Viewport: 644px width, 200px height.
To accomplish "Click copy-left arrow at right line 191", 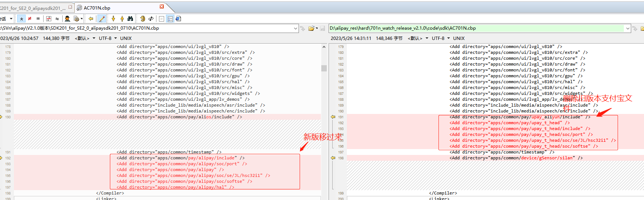I will click(x=333, y=117).
